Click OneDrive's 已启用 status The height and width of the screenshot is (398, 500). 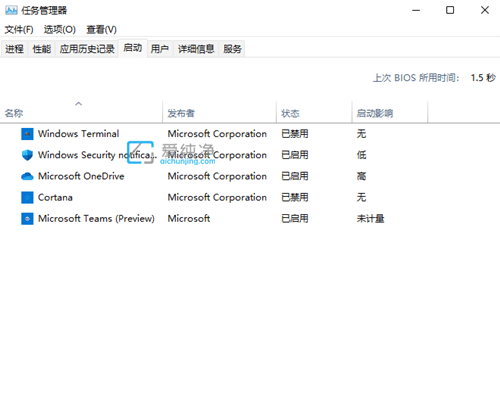[x=295, y=176]
